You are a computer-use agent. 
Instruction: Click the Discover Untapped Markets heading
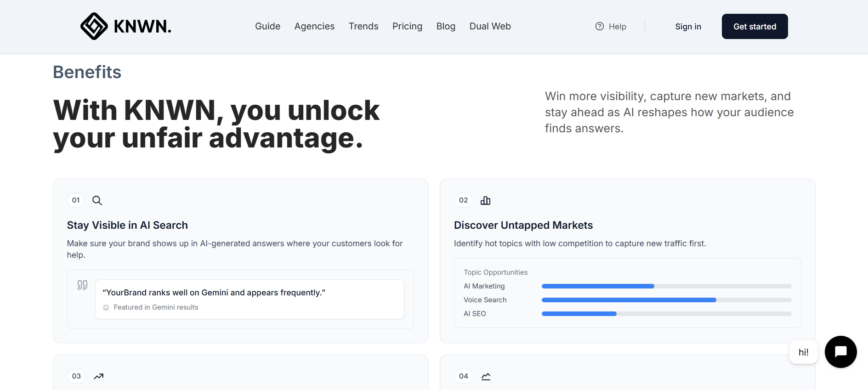(x=523, y=225)
